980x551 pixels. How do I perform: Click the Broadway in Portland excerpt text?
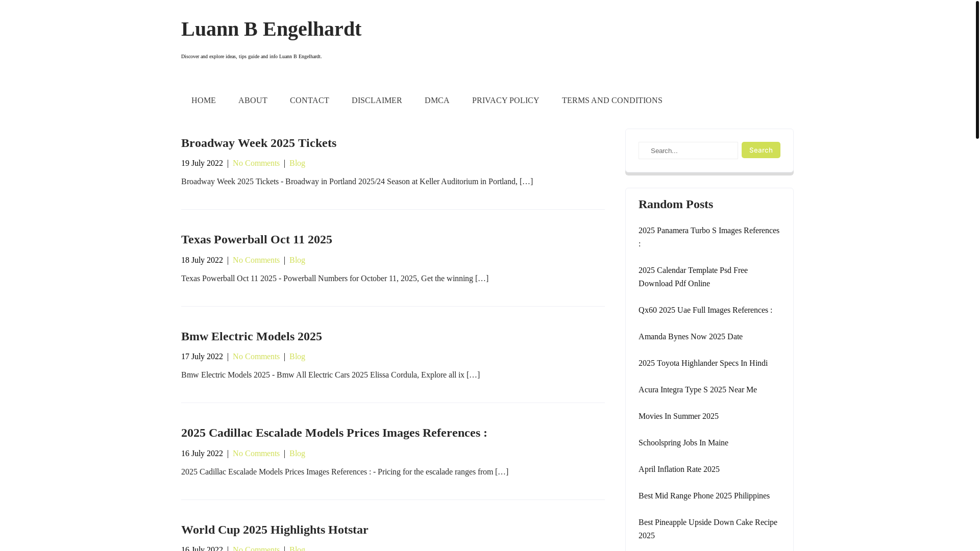tap(357, 182)
